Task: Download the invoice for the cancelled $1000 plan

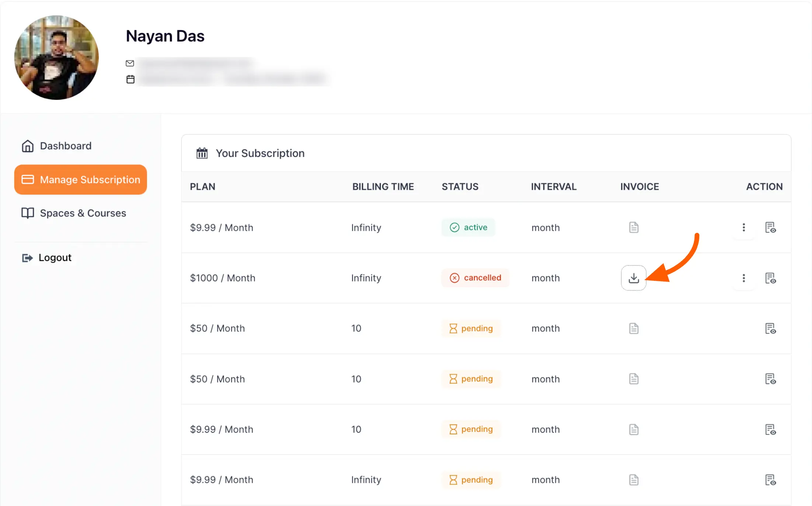Action: pos(634,278)
